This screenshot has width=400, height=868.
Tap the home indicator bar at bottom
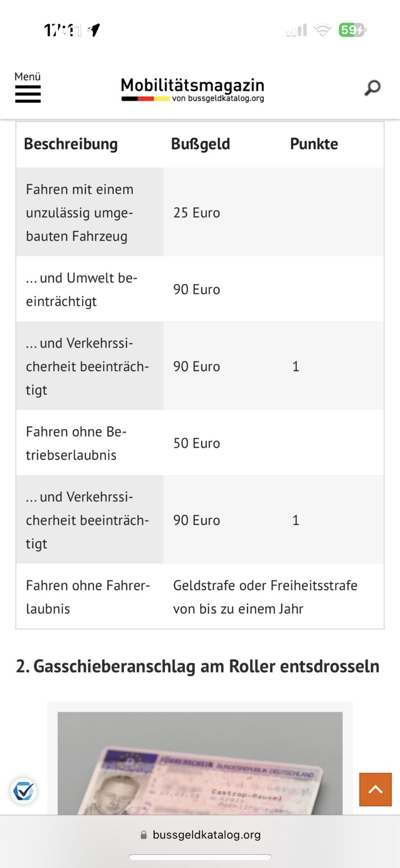tap(200, 857)
